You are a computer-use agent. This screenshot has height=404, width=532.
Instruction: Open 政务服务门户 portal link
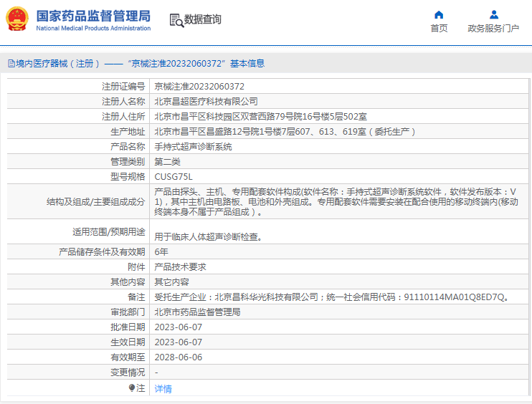(x=493, y=29)
